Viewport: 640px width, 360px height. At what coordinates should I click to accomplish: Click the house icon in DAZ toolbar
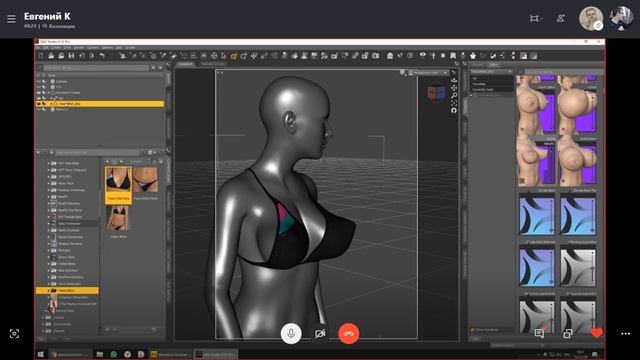pos(390,56)
